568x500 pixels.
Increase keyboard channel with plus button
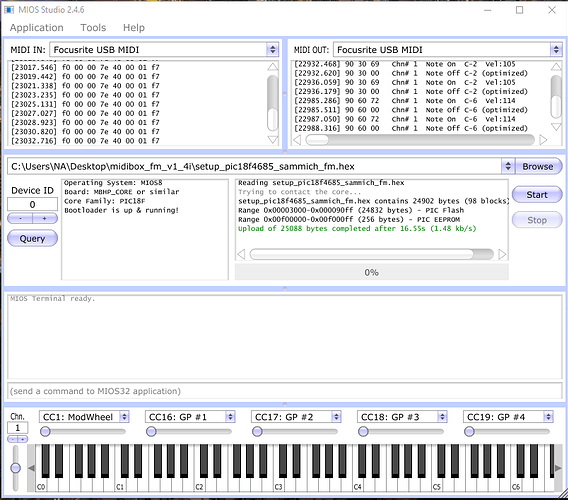[22, 439]
